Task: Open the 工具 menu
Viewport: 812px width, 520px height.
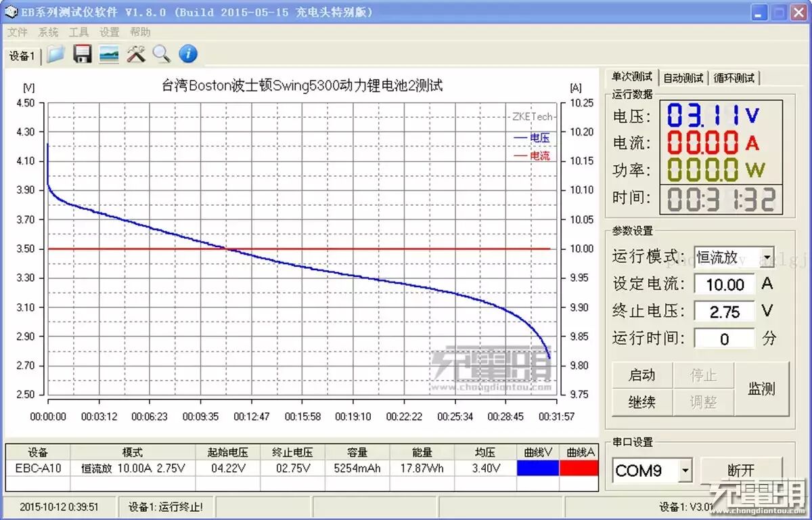Action: click(78, 32)
